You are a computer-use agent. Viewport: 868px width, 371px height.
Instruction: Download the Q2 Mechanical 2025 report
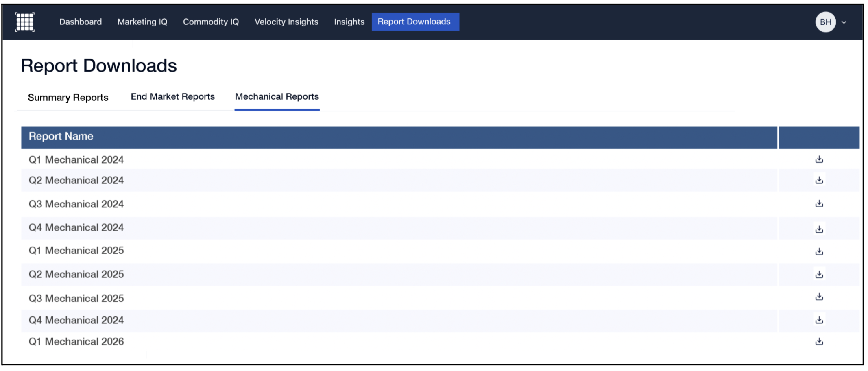coord(819,275)
